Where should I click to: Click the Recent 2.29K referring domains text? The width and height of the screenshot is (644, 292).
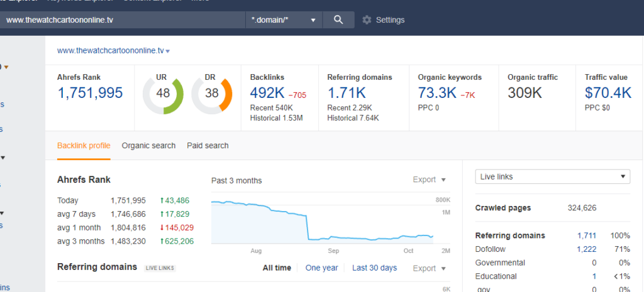[350, 108]
